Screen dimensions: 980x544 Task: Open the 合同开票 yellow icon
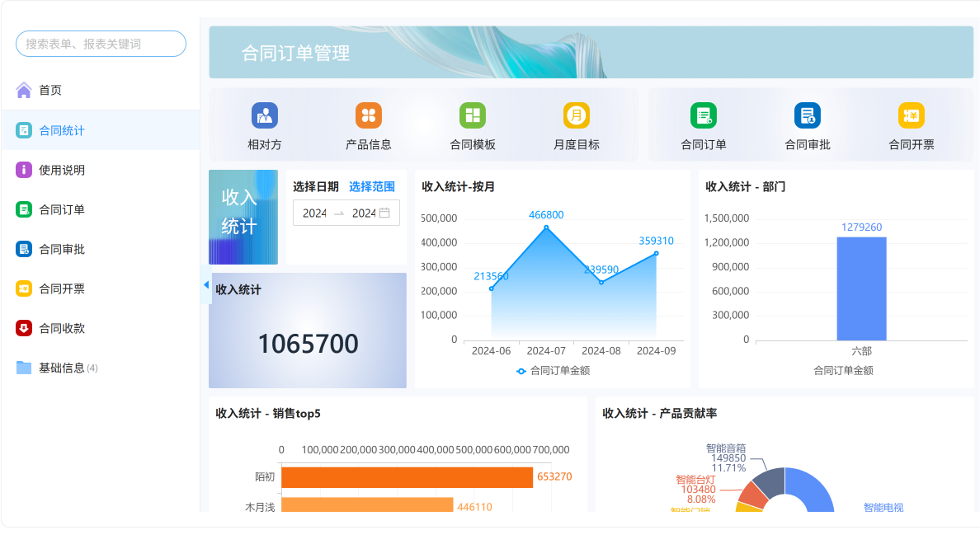pyautogui.click(x=912, y=115)
